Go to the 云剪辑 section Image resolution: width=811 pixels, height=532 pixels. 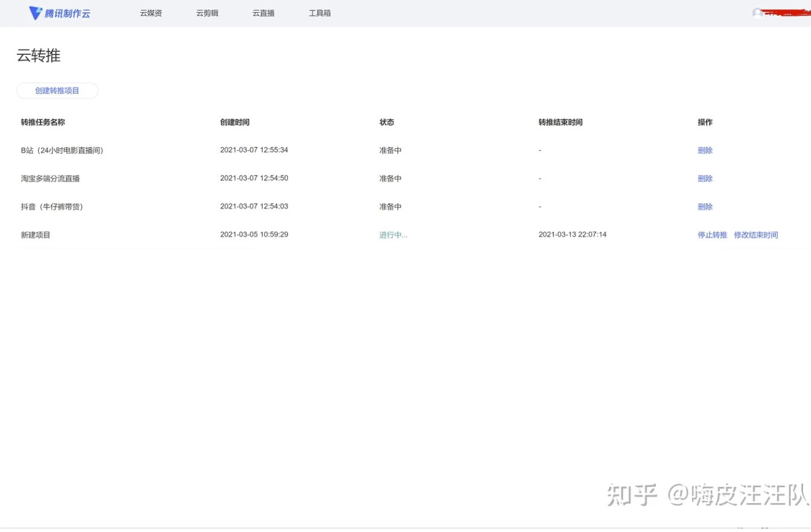[207, 13]
